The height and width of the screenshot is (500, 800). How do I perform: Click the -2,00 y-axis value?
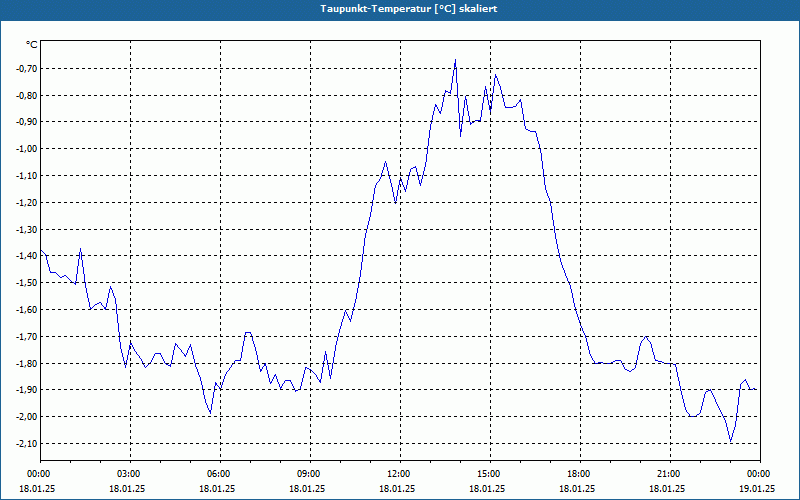[x=27, y=417]
